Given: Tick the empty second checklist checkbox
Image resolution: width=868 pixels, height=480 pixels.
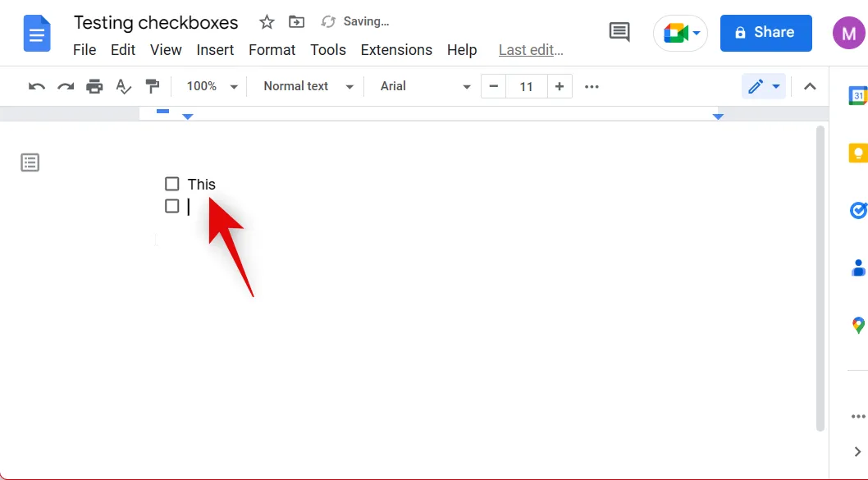Looking at the screenshot, I should coord(172,206).
